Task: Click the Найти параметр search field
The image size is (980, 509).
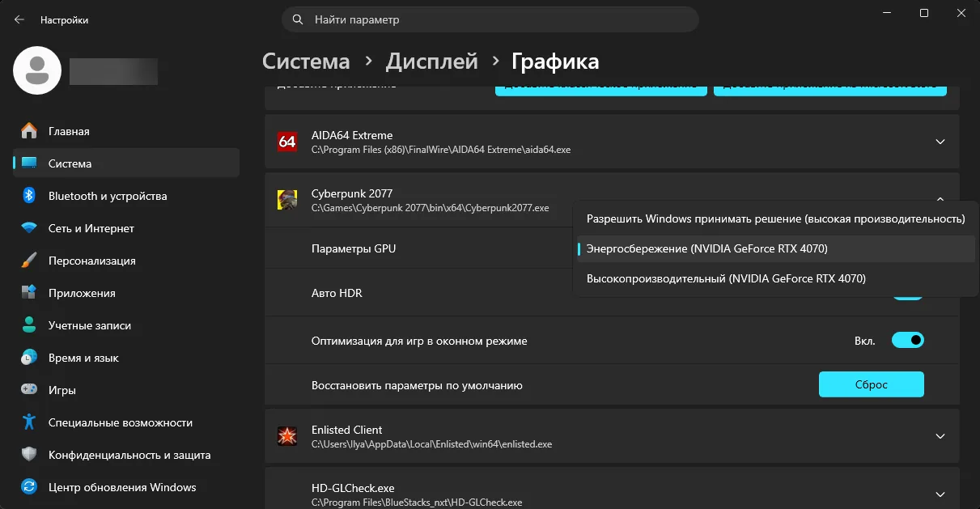Action: click(490, 19)
